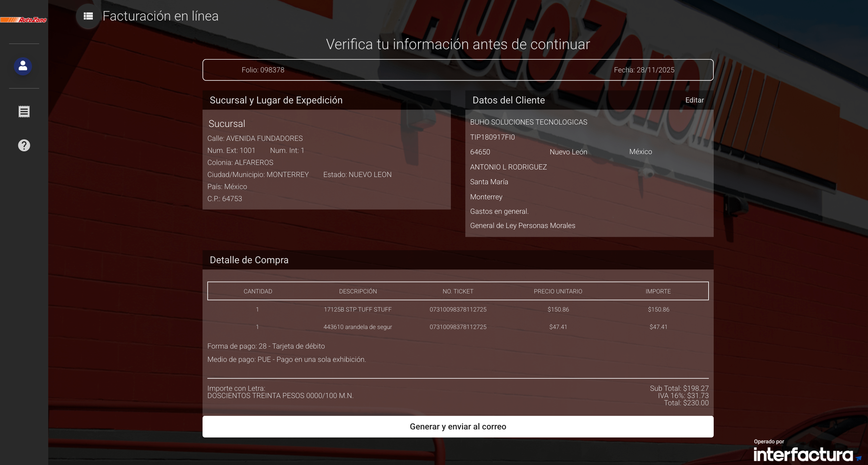Click the IMPORTE column header
The image size is (868, 465).
[x=658, y=291]
